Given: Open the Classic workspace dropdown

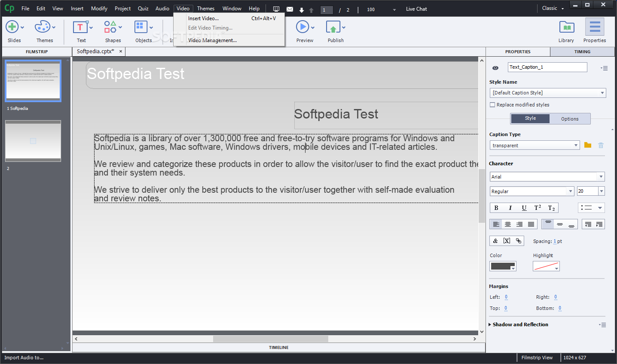Looking at the screenshot, I should coord(553,9).
